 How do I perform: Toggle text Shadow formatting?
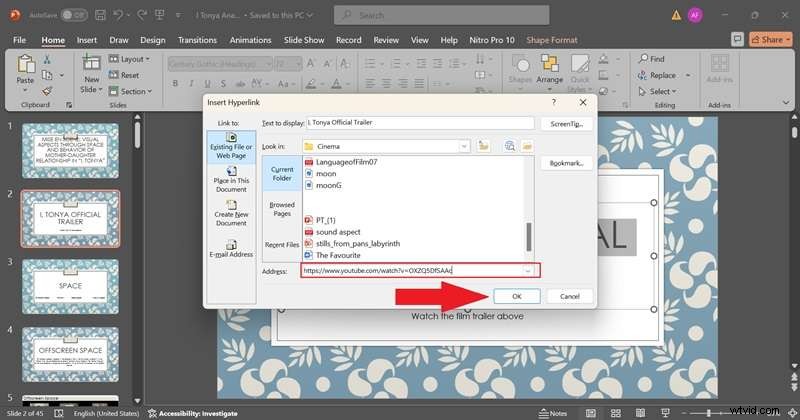pyautogui.click(x=223, y=83)
